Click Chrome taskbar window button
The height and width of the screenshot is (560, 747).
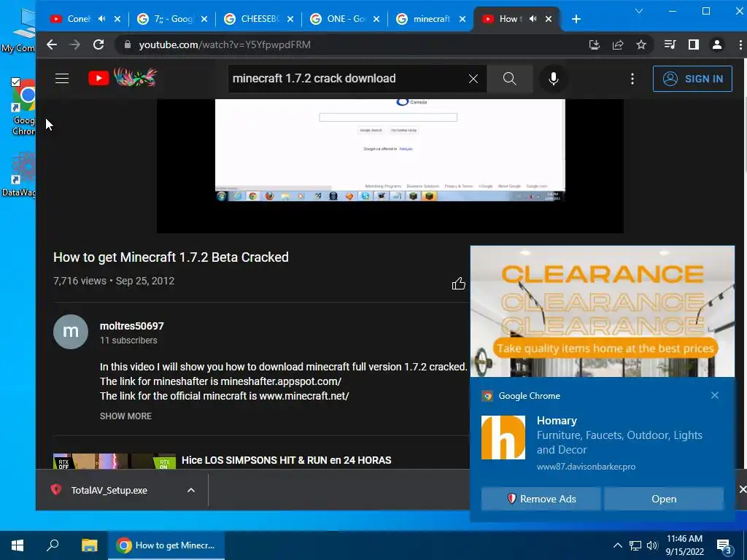[166, 545]
